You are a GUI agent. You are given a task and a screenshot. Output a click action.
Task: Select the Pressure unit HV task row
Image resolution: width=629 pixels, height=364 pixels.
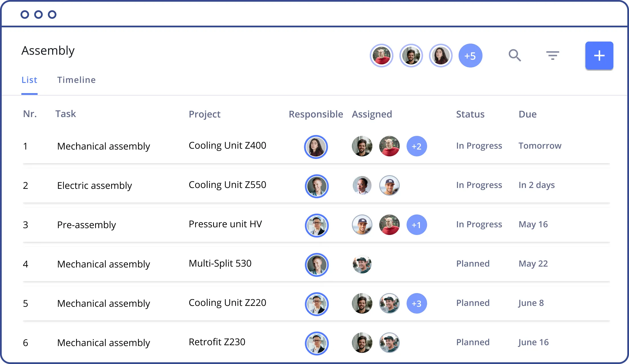coord(225,224)
